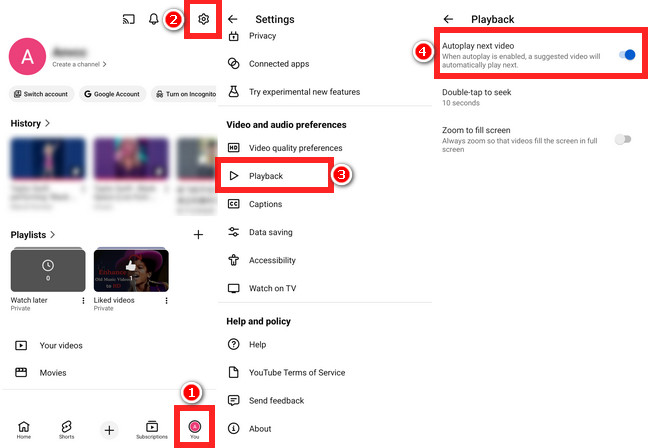The width and height of the screenshot is (650, 448).
Task: Tap the pink profile avatar A
Action: point(27,56)
